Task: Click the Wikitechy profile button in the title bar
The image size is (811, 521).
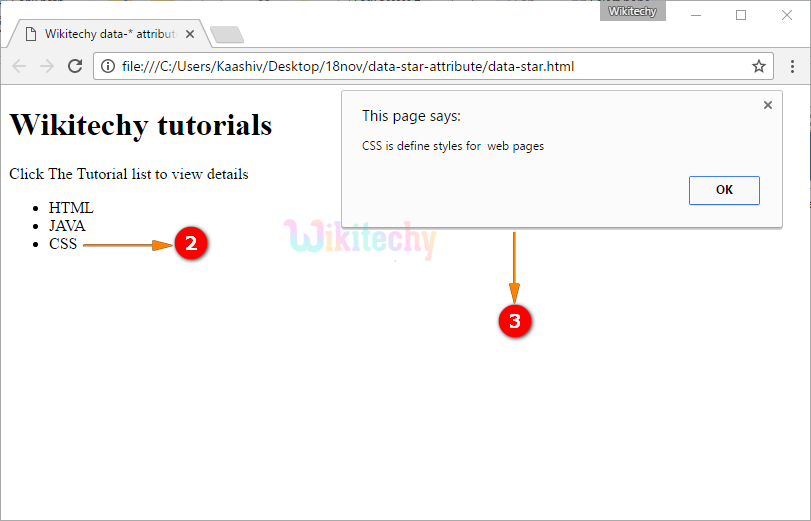Action: click(632, 11)
